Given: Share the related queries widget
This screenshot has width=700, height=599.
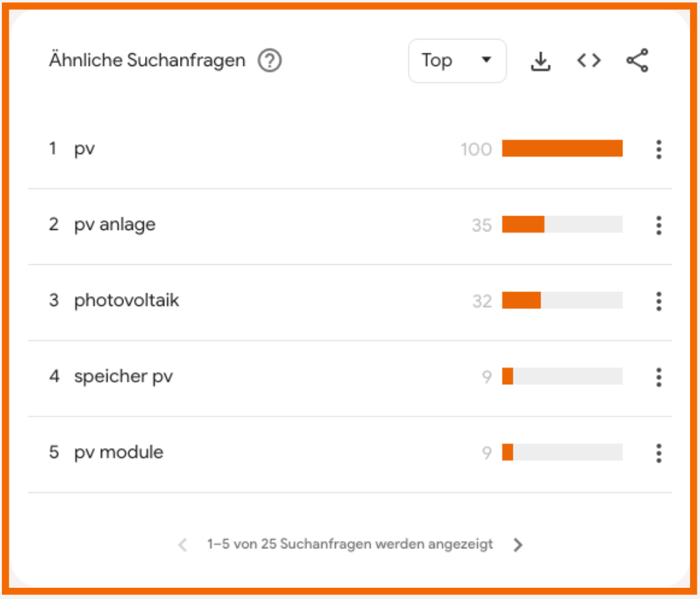Looking at the screenshot, I should click(637, 61).
